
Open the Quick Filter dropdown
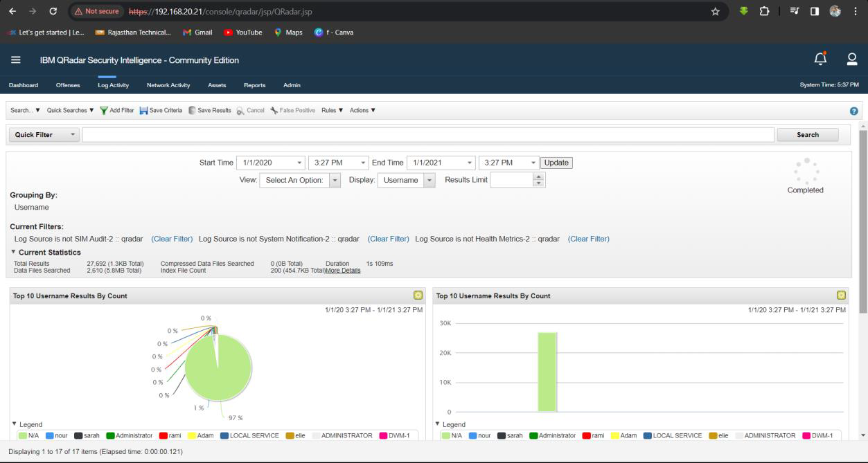pos(44,135)
